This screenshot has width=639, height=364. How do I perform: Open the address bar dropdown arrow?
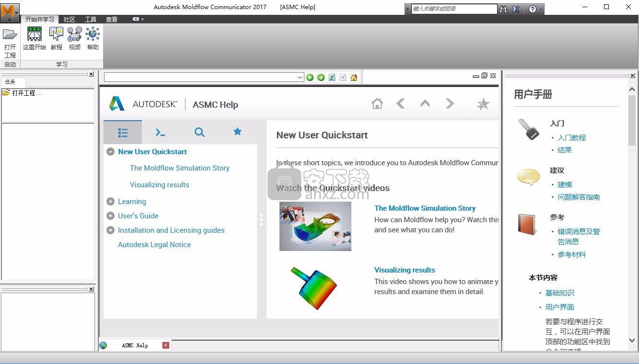pos(300,78)
